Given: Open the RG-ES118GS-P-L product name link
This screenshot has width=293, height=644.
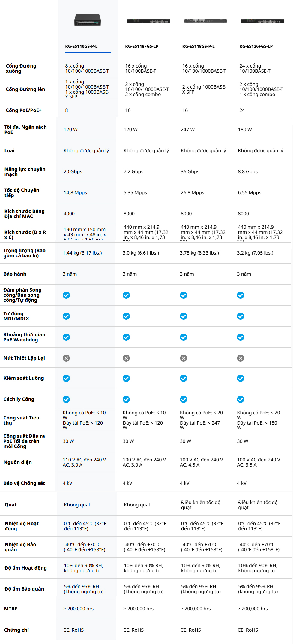Looking at the screenshot, I should click(x=198, y=46).
